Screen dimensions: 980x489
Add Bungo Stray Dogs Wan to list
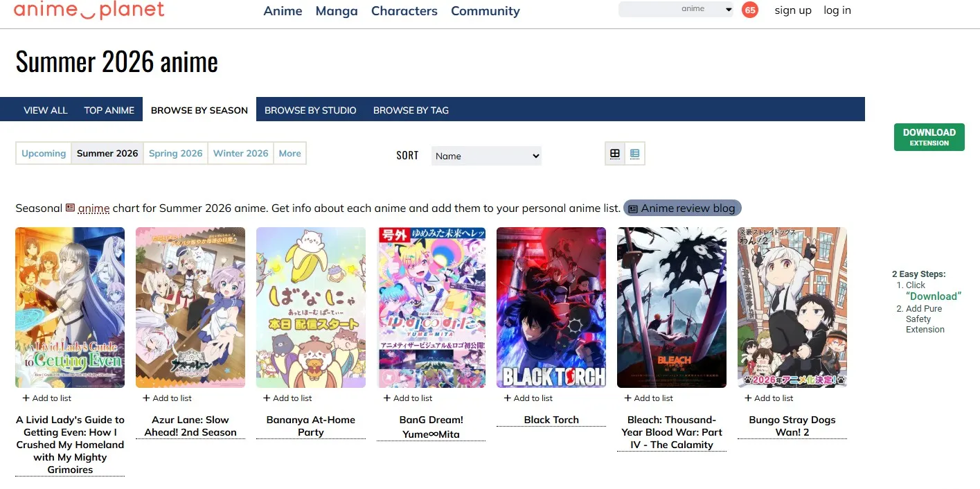[769, 398]
